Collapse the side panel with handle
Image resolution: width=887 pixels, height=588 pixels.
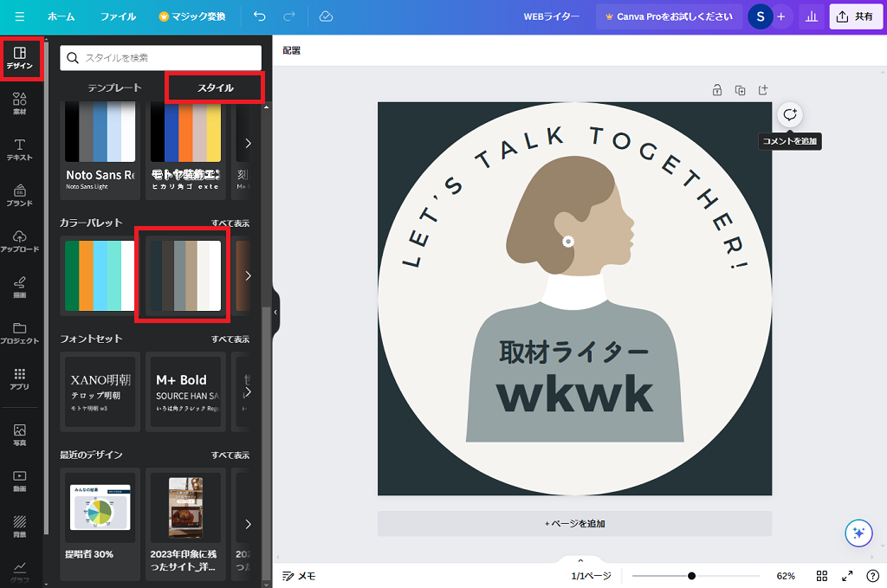pyautogui.click(x=275, y=312)
